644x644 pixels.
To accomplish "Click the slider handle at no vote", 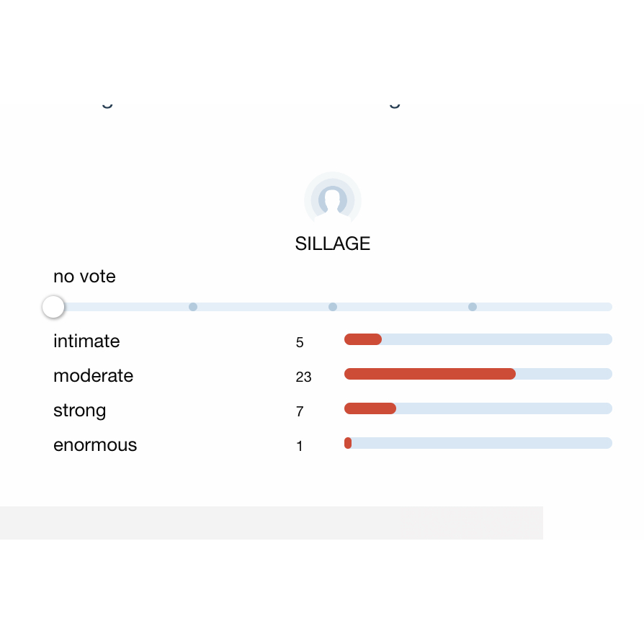I will click(53, 307).
